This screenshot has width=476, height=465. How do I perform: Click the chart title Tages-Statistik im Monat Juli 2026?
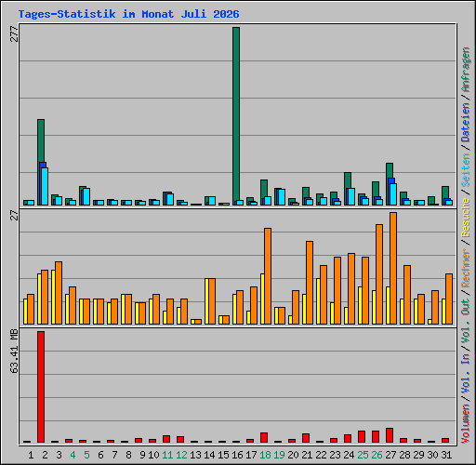point(128,14)
